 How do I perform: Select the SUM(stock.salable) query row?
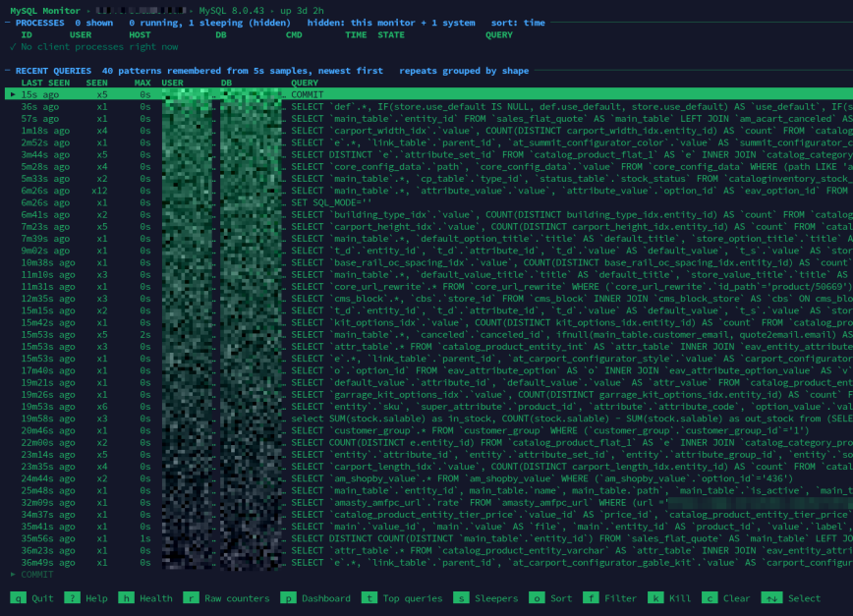point(428,419)
